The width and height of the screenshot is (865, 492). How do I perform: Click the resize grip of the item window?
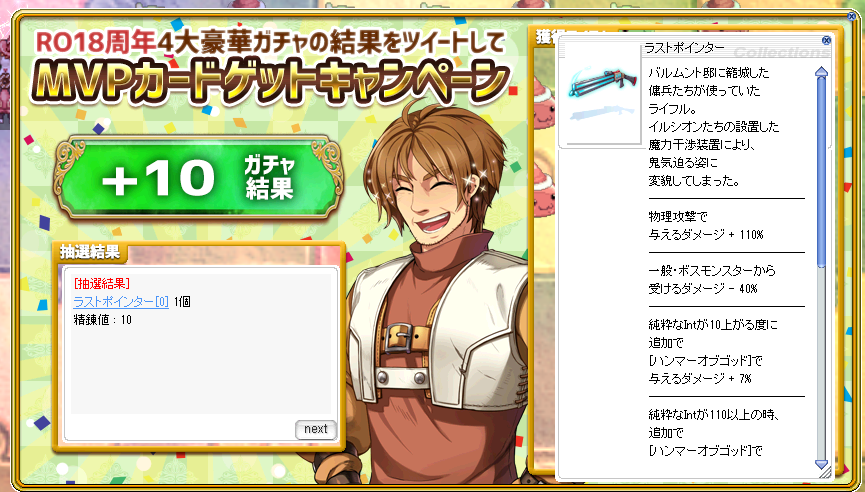click(x=825, y=473)
